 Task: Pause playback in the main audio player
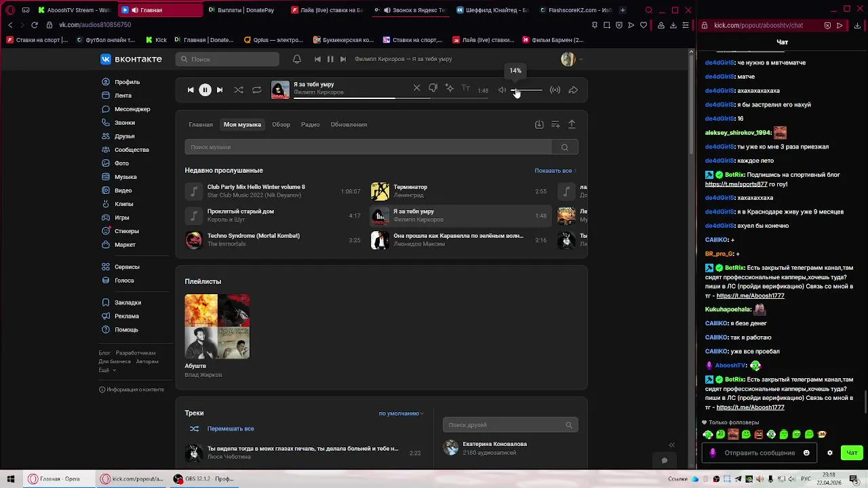pyautogui.click(x=205, y=89)
